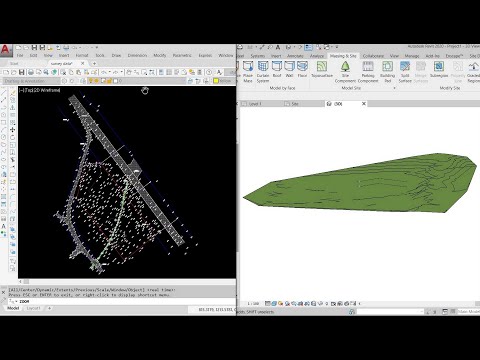The image size is (480, 360).
Task: Open the Modify menu in AutoCAD
Action: point(160,55)
